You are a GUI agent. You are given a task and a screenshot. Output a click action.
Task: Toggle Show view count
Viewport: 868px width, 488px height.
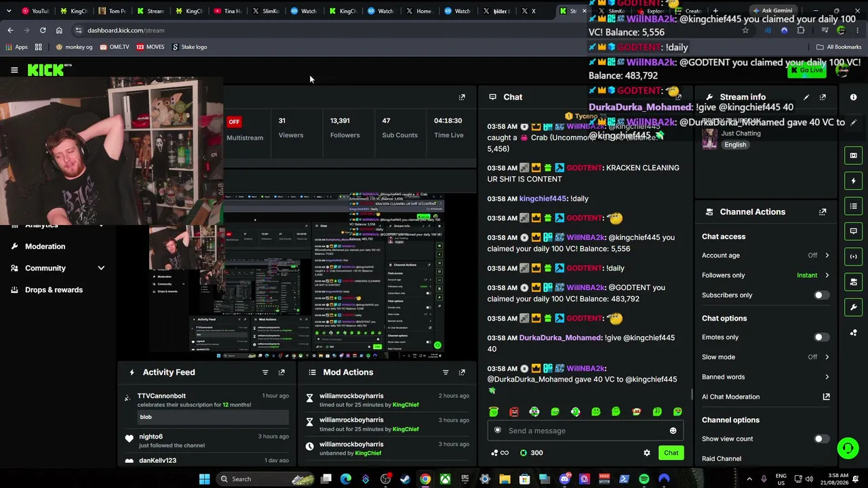pyautogui.click(x=821, y=439)
